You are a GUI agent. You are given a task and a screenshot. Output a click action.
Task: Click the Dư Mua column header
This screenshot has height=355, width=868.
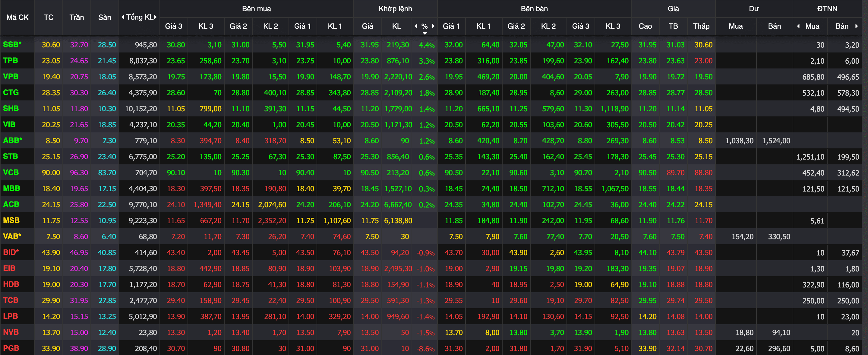point(736,26)
